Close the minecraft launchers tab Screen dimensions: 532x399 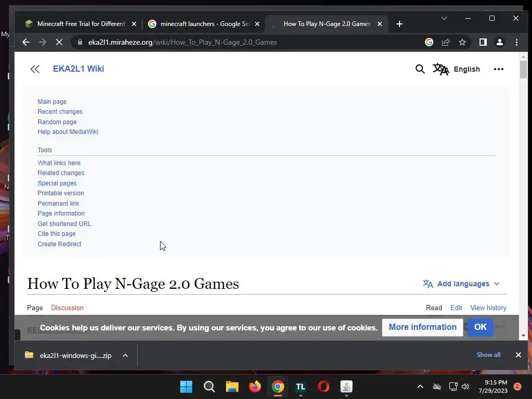tap(257, 24)
